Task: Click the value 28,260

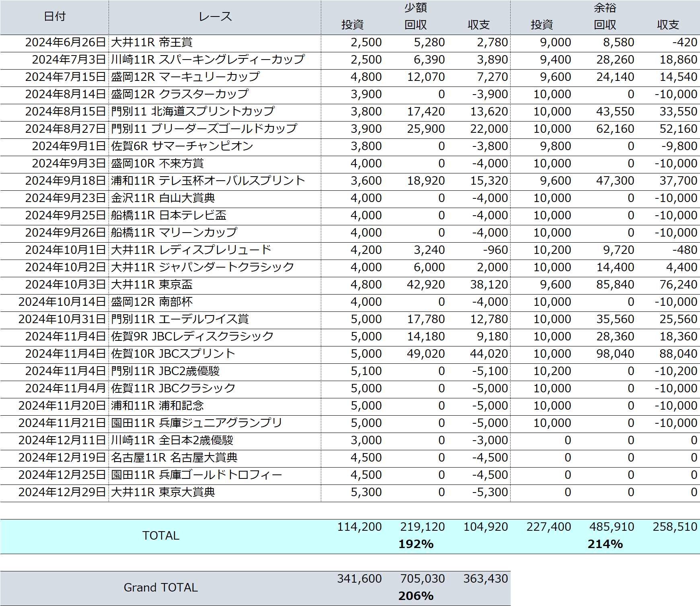Action: pyautogui.click(x=615, y=60)
